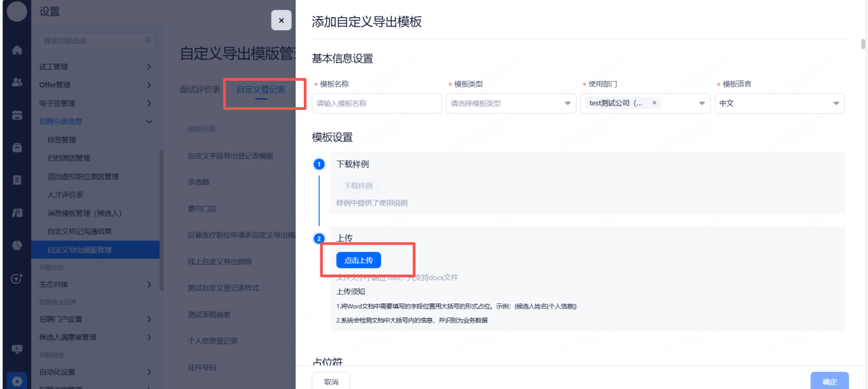868x389 pixels.
Task: Click the 取消 cancel button
Action: click(331, 382)
